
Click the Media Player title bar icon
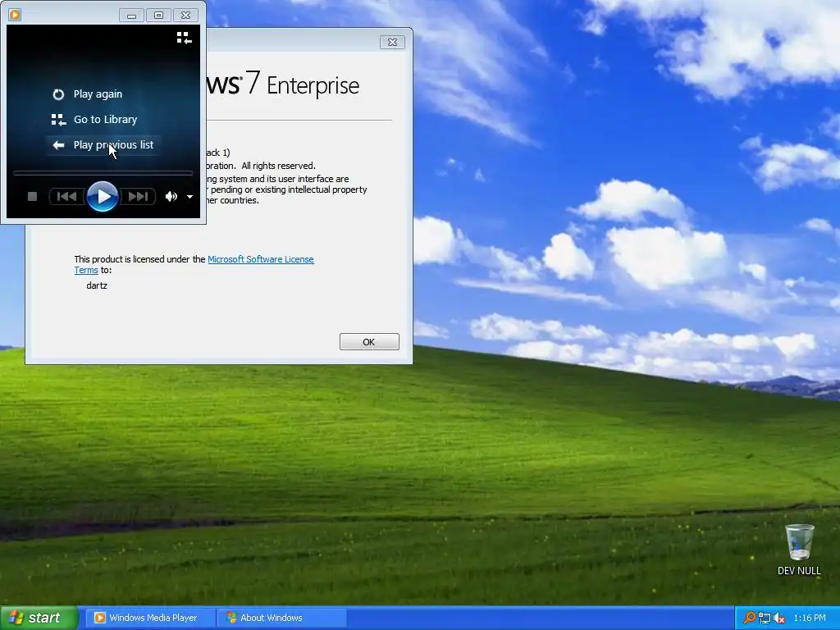(x=15, y=15)
